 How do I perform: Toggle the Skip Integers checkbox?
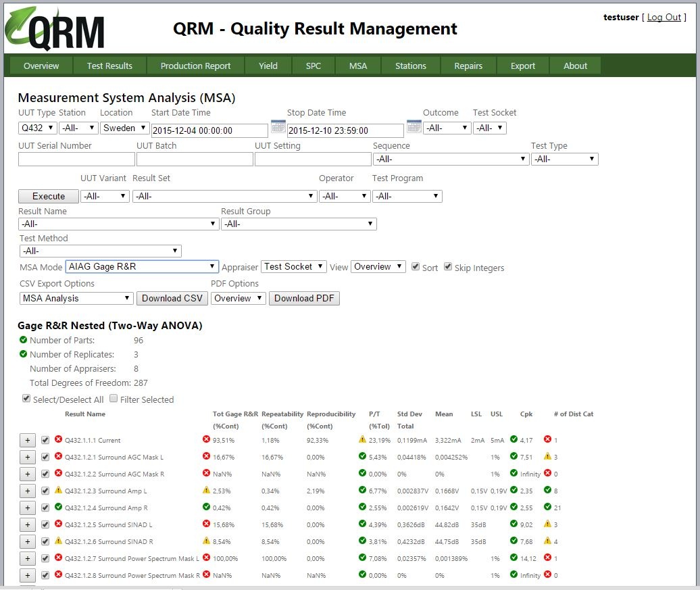pyautogui.click(x=448, y=267)
